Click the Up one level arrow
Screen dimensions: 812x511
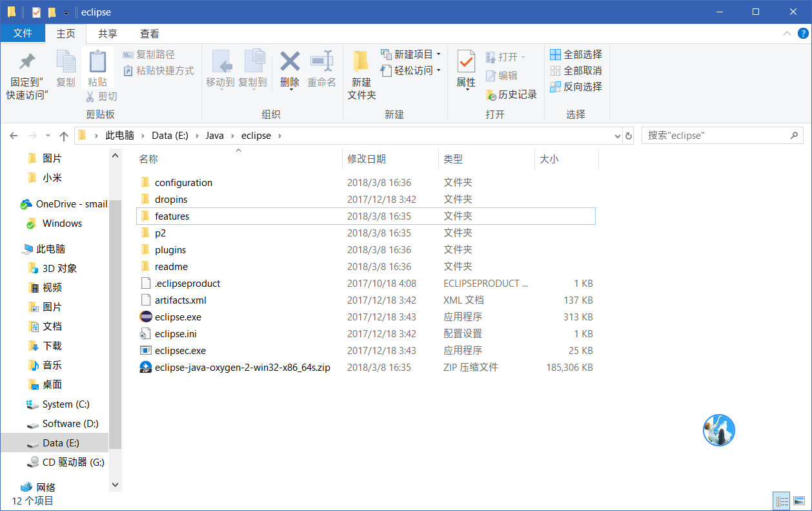[x=63, y=136]
